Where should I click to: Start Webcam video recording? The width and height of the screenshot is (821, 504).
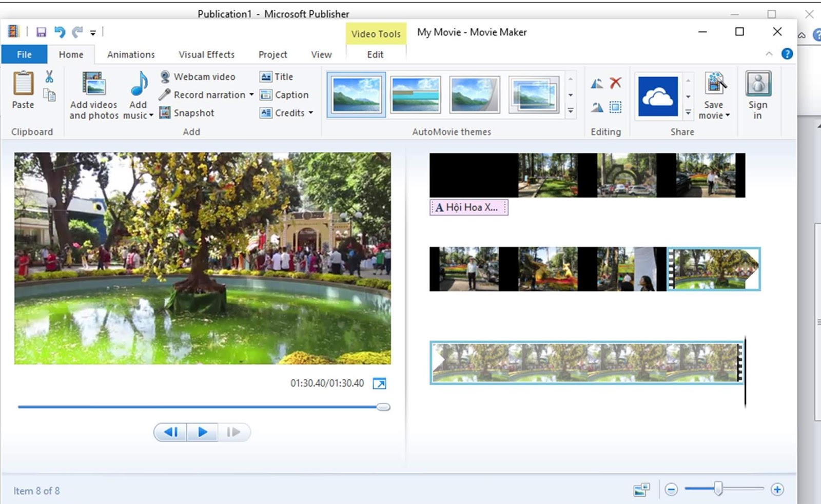click(x=198, y=76)
